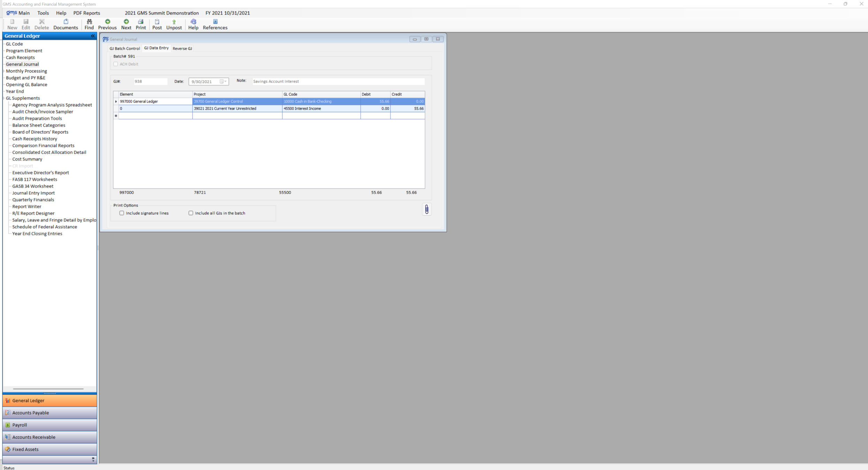
Task: Open the PDF Reports menu
Action: coord(86,13)
